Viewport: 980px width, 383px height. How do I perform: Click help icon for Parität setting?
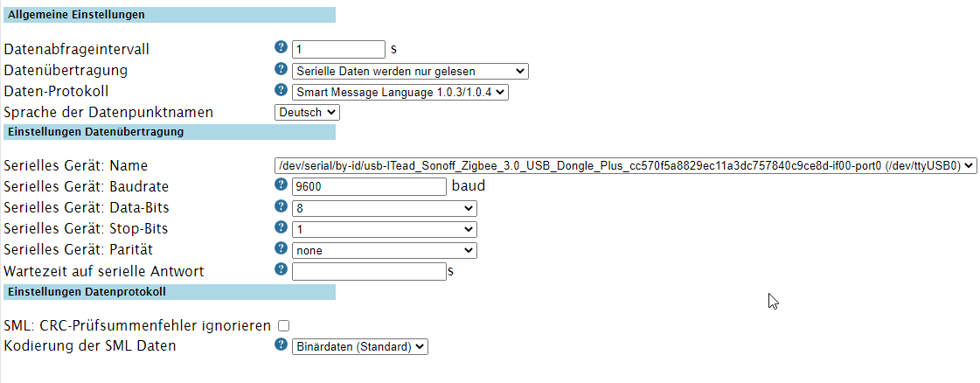[x=281, y=249]
